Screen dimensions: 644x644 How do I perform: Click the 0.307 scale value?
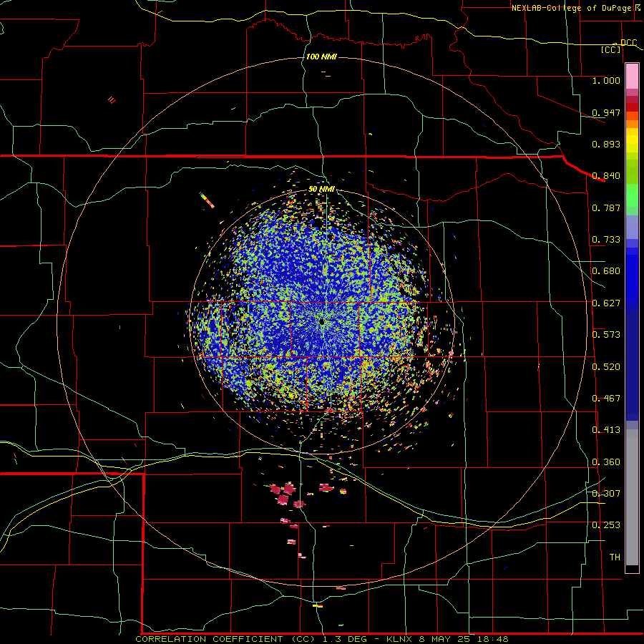click(606, 494)
